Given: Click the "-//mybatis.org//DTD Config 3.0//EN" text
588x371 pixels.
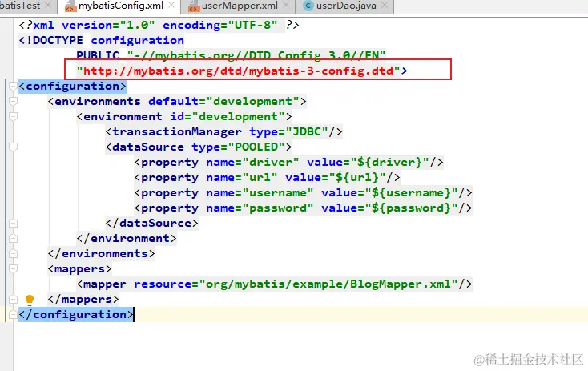Looking at the screenshot, I should coord(256,55).
